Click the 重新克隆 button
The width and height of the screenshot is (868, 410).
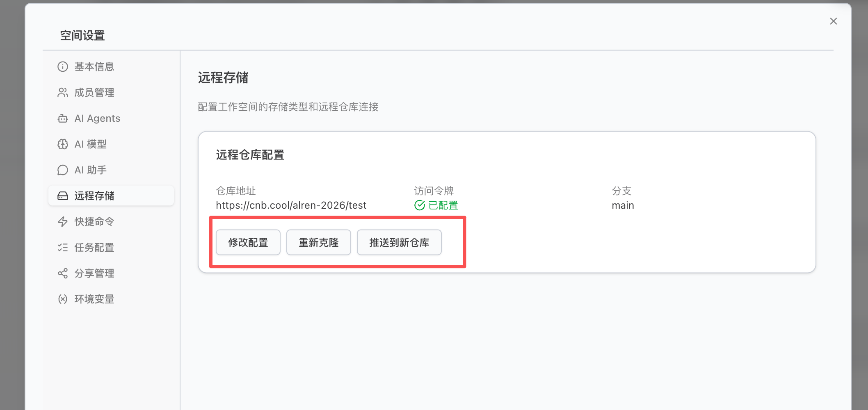(x=319, y=242)
